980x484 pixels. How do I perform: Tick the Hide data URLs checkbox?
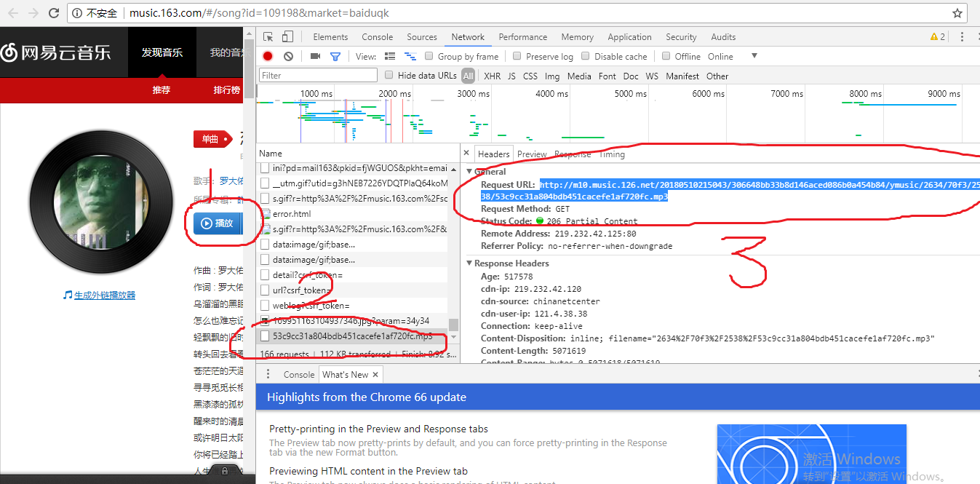point(389,75)
